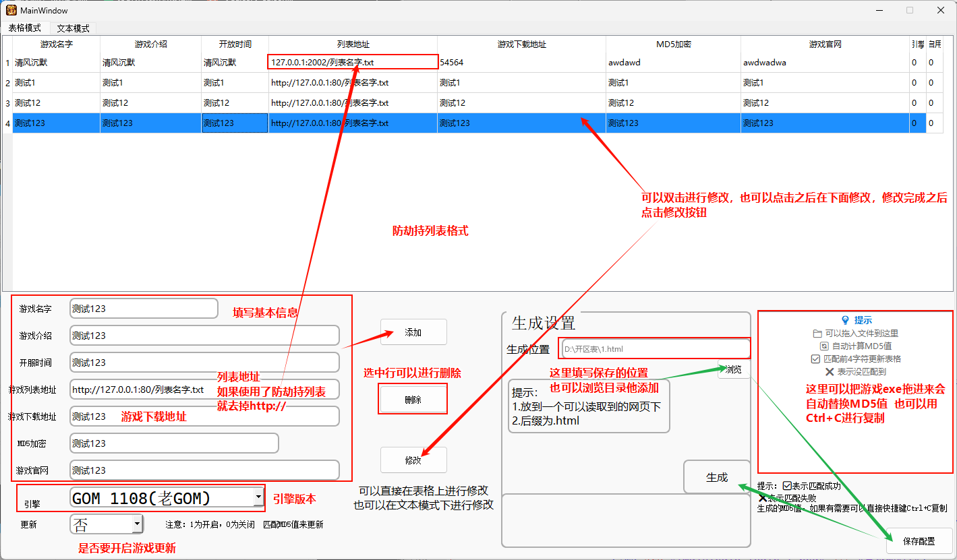The image size is (957, 560).
Task: Select row header number 1
Action: (7, 63)
